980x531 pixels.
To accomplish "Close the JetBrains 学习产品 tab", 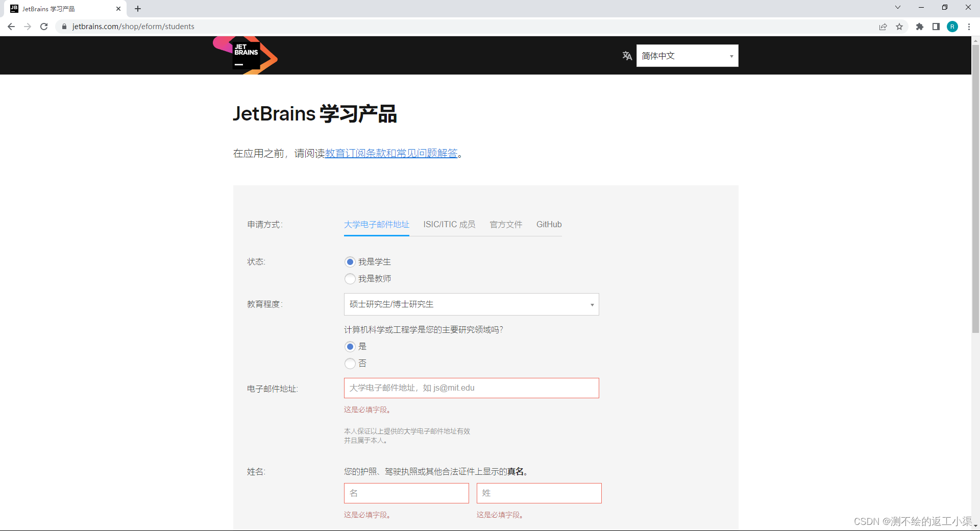I will click(x=118, y=9).
